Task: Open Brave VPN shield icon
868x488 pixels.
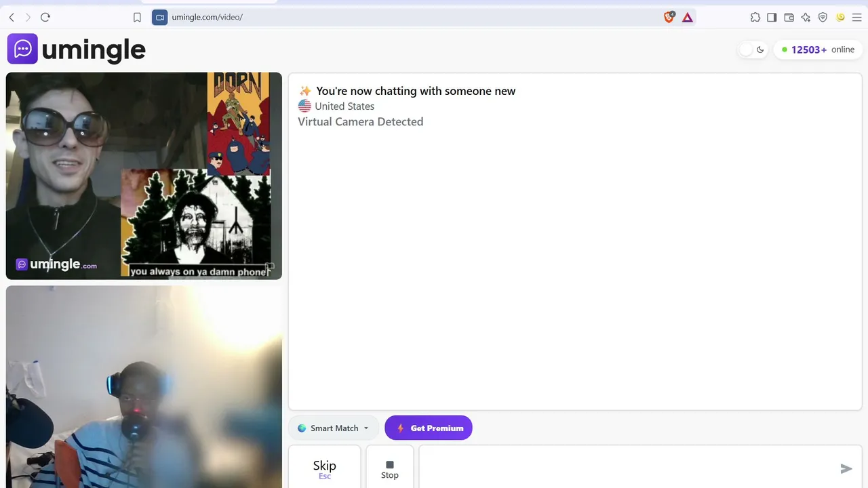Action: coord(823,18)
